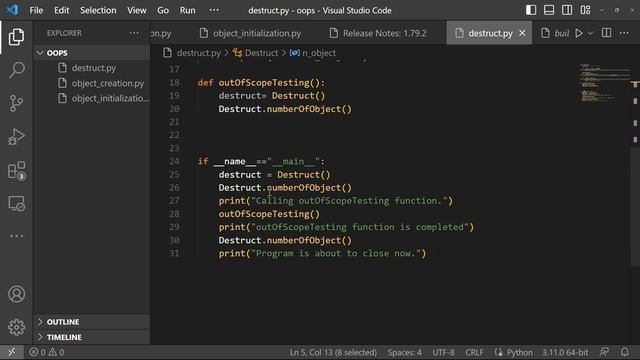
Task: Open the Selection menu
Action: 98,10
